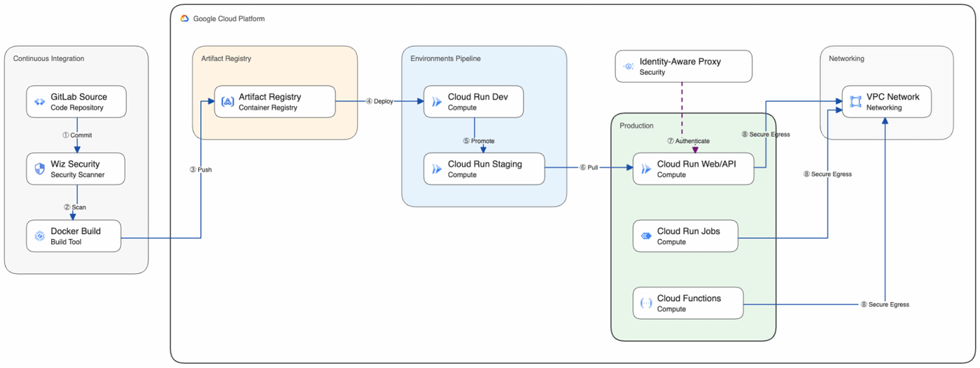
Task: Click the Security Scanner subtitle
Action: click(x=78, y=175)
